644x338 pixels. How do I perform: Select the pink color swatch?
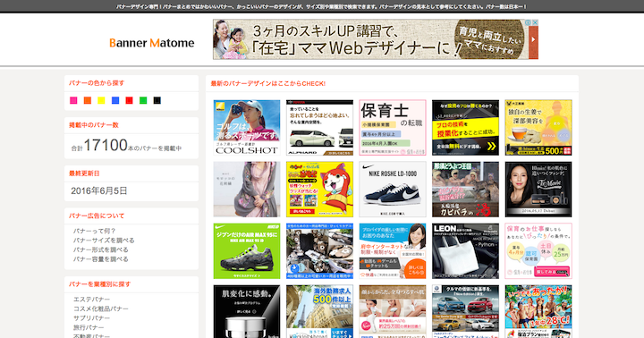[x=73, y=100]
